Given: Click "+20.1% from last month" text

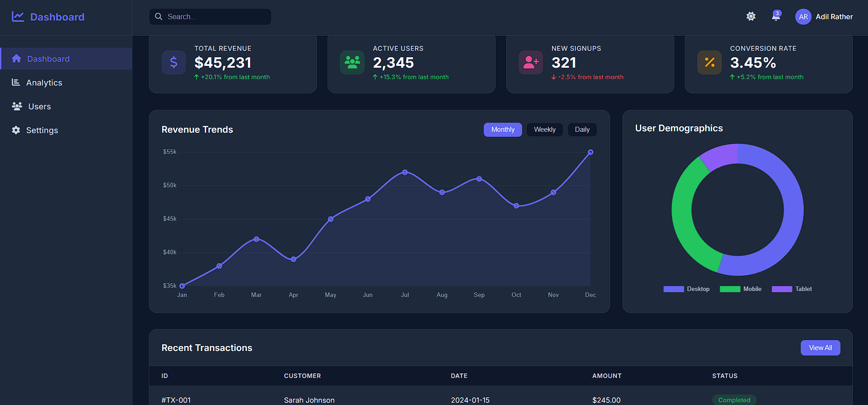Looking at the screenshot, I should tap(235, 77).
